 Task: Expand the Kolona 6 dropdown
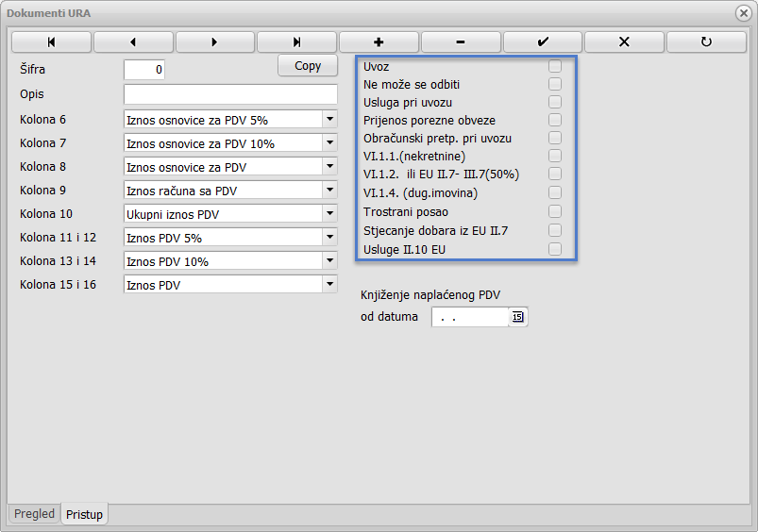pyautogui.click(x=328, y=119)
